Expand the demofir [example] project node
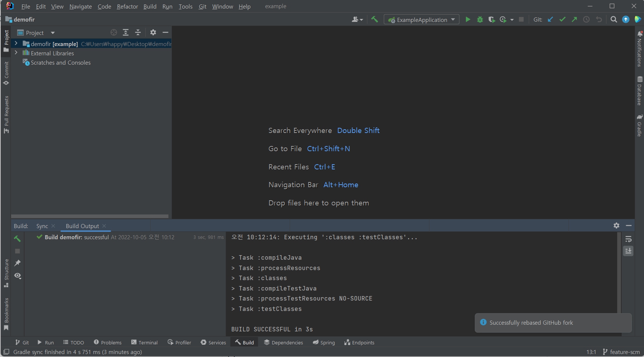 tap(16, 43)
